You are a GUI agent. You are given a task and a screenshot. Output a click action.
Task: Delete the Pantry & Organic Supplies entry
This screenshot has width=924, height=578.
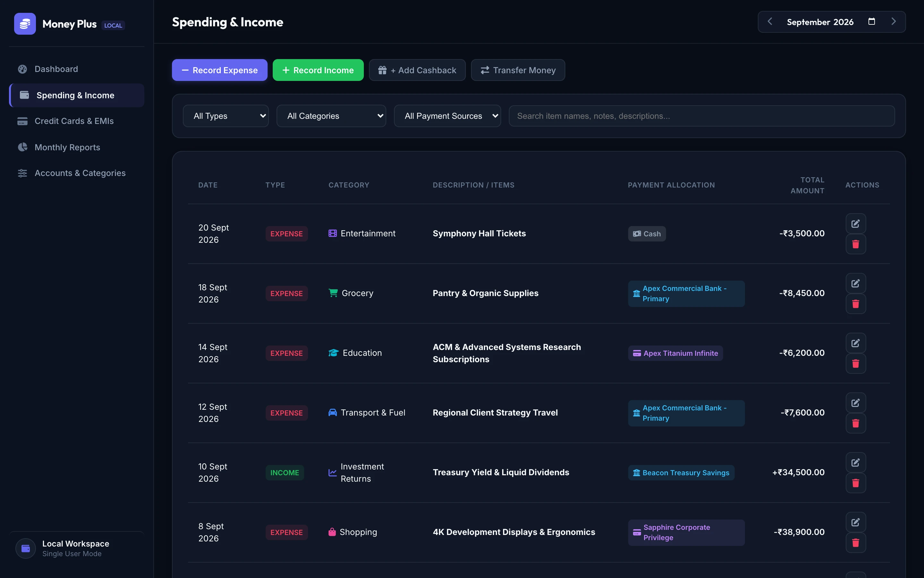855,304
